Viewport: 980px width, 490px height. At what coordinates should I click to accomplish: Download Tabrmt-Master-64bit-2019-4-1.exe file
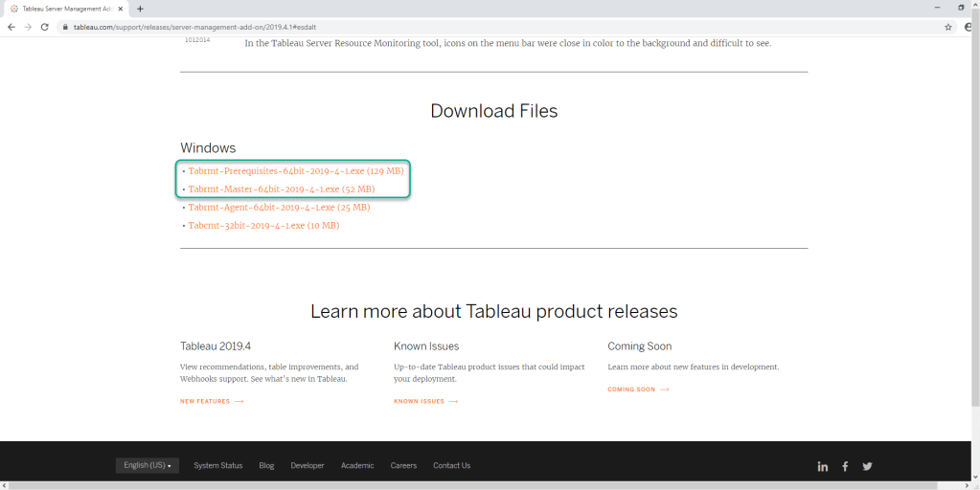[281, 189]
